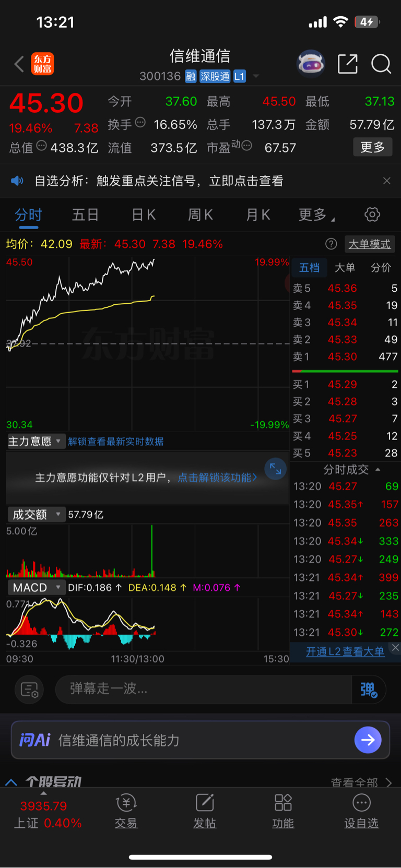Switch to the 日K tab
The width and height of the screenshot is (401, 868).
click(x=143, y=215)
